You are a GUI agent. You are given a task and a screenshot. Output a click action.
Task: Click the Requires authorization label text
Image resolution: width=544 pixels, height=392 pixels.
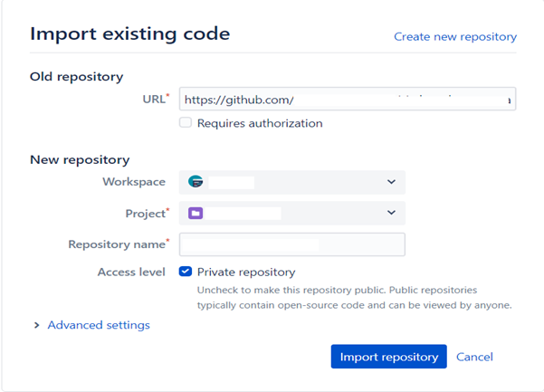(260, 123)
